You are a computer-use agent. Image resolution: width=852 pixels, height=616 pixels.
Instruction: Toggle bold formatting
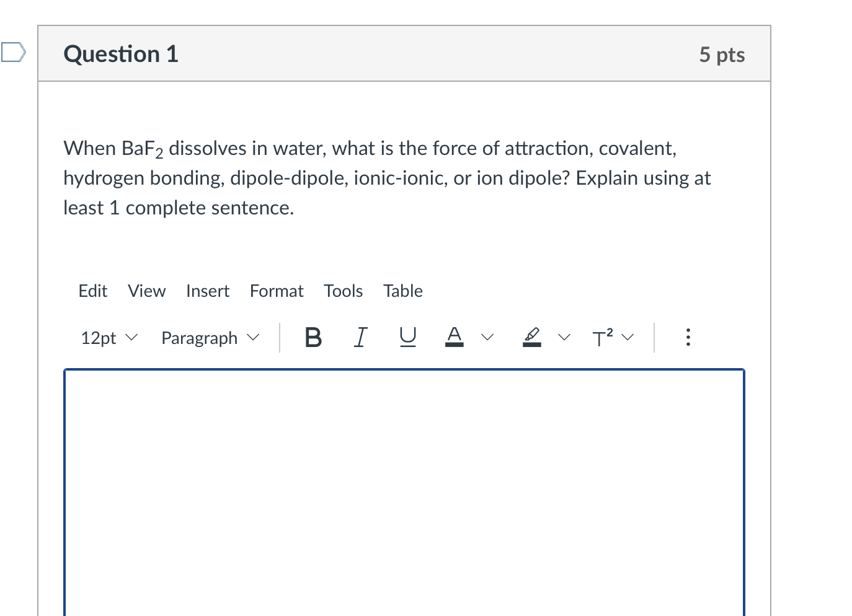[x=313, y=337]
